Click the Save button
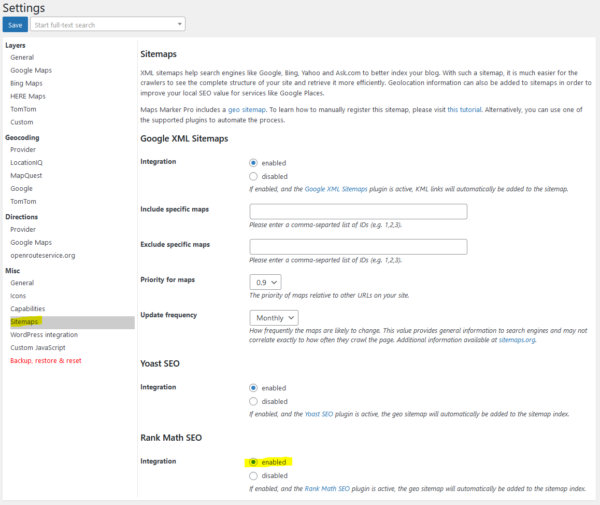Image resolution: width=600 pixels, height=505 pixels. 14,23
